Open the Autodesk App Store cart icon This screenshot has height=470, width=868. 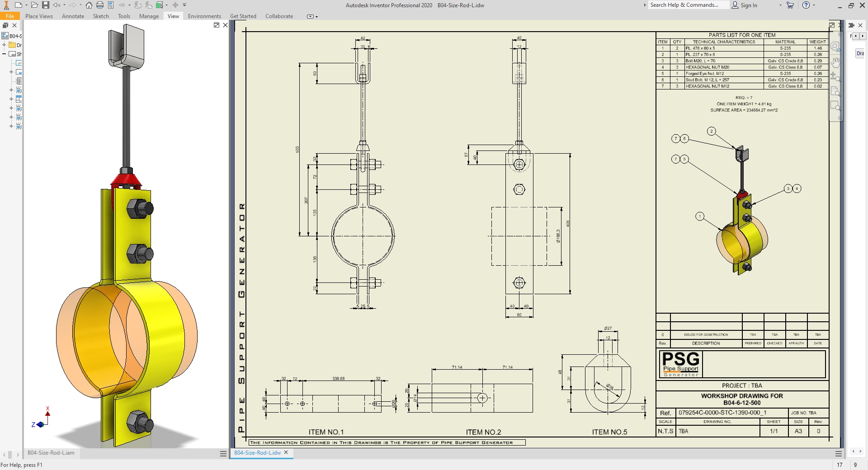click(x=790, y=5)
